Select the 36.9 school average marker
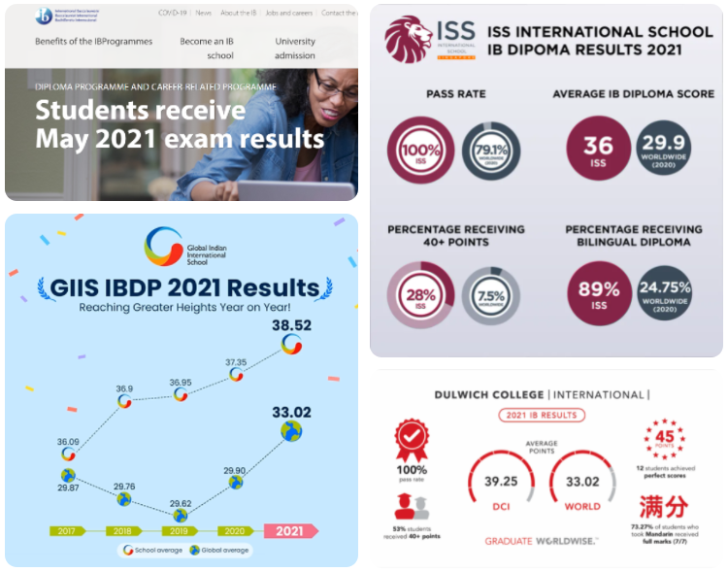728x572 pixels. coord(124,401)
